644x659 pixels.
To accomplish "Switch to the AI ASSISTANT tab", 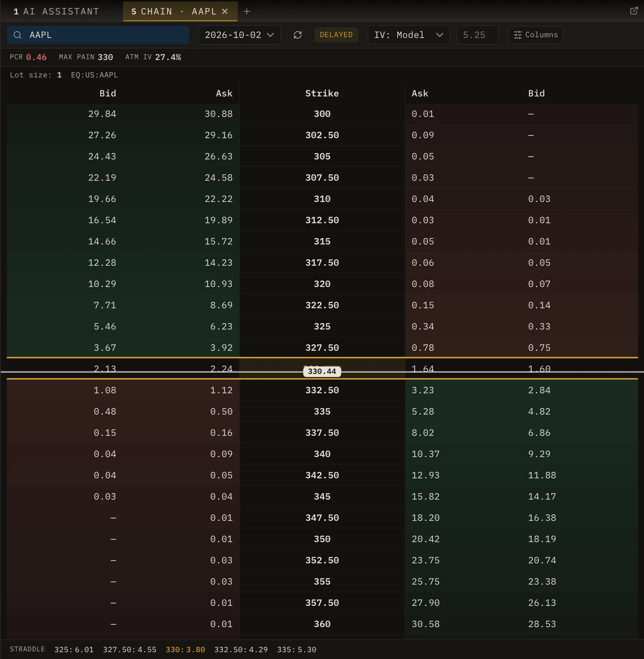I will (x=57, y=11).
